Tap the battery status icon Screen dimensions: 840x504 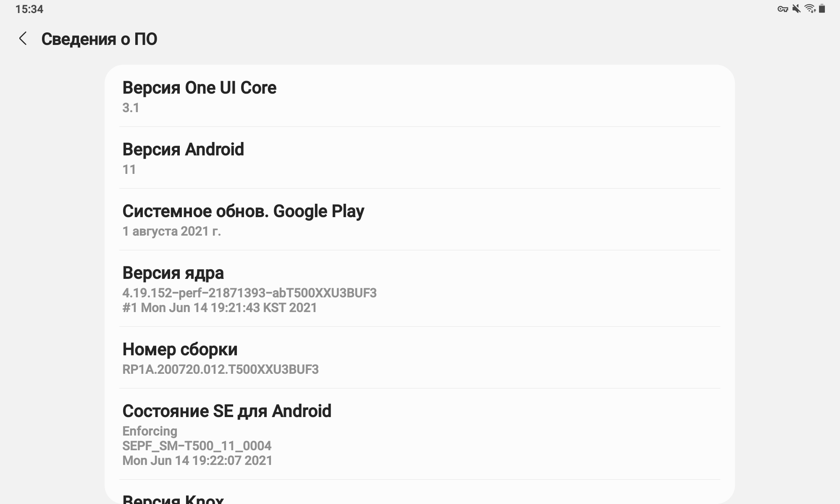coord(822,9)
